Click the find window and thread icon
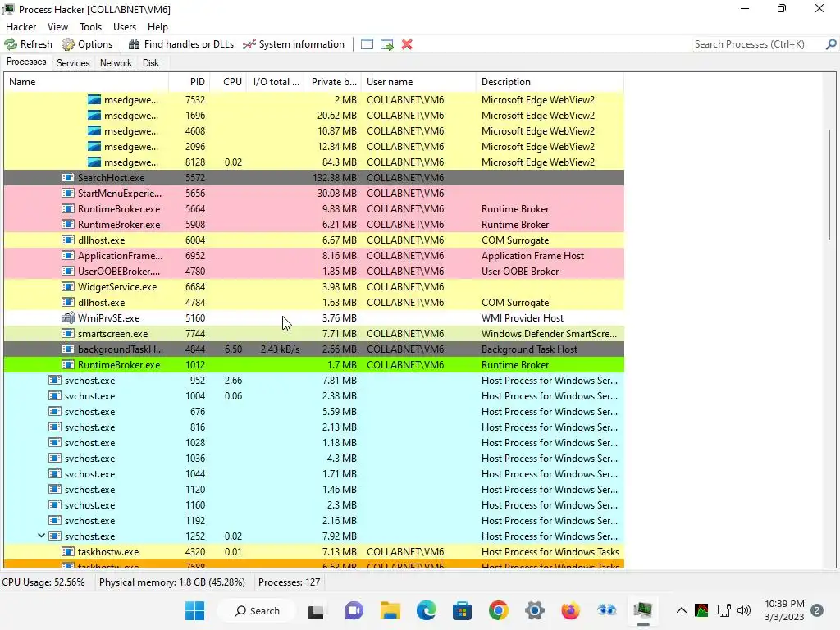 point(387,44)
